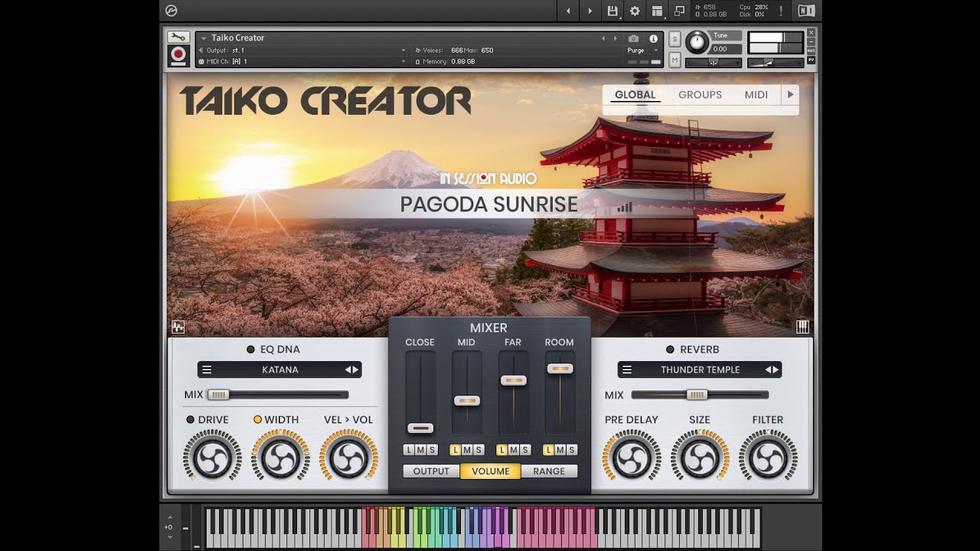The image size is (980, 551).
Task: Open the KATANA preset selector
Action: 279,370
